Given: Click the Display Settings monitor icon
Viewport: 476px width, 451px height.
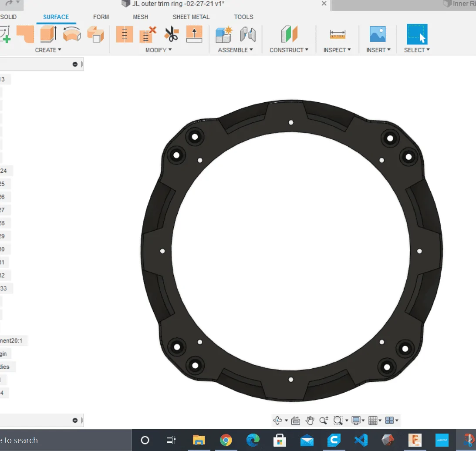Looking at the screenshot, I should 356,421.
